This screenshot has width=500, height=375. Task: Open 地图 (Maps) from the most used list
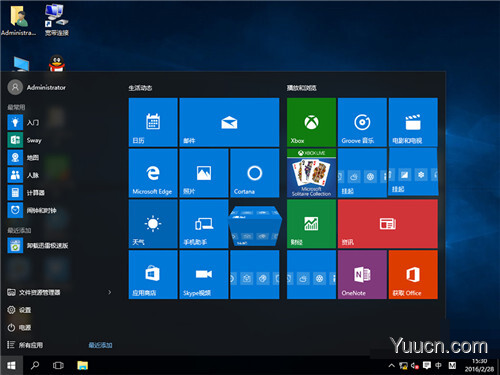click(23, 158)
